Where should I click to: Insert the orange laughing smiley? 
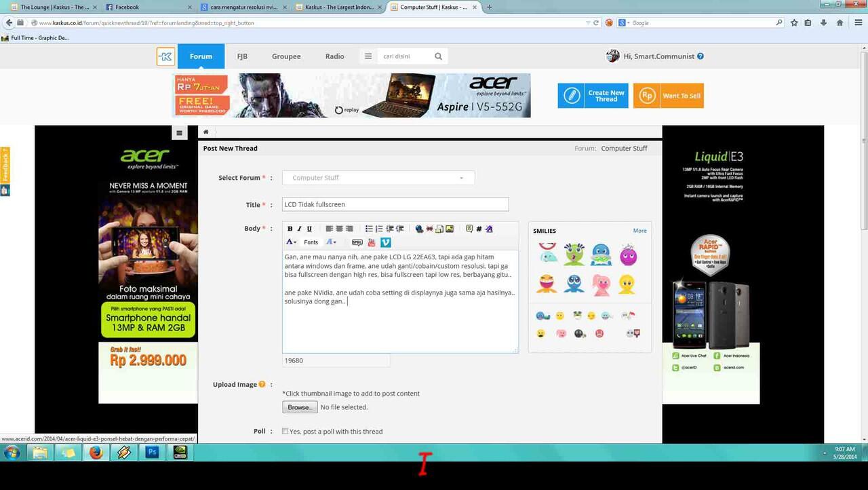click(547, 284)
